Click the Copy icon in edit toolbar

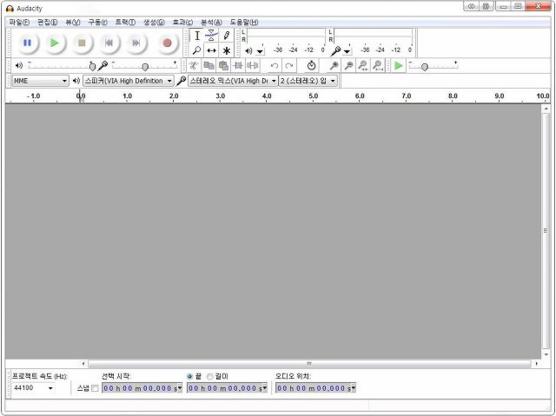(x=208, y=66)
